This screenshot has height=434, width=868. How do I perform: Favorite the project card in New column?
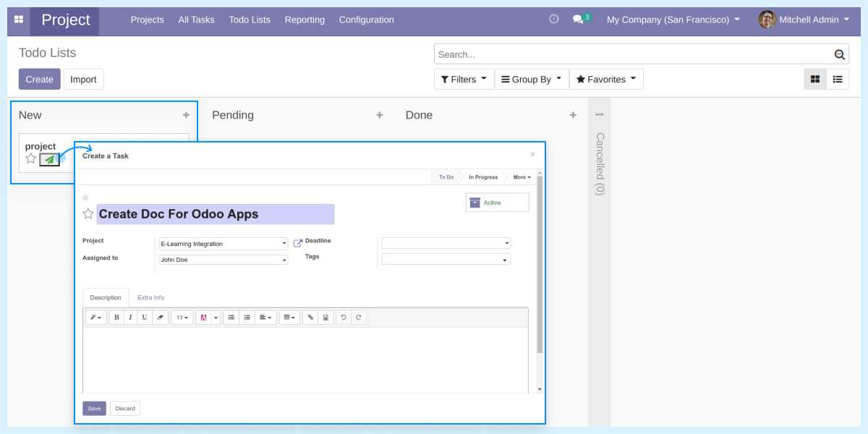[x=30, y=158]
